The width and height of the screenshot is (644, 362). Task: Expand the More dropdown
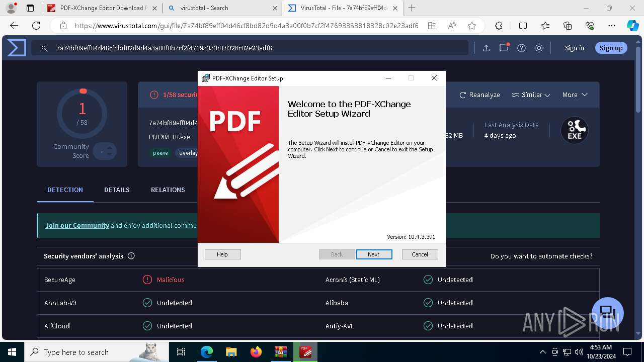point(575,95)
